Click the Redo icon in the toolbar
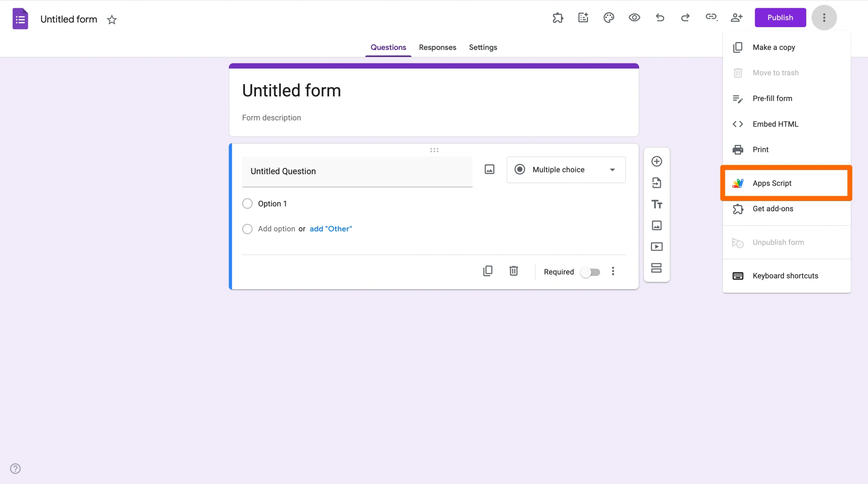Viewport: 868px width, 484px height. tap(685, 17)
